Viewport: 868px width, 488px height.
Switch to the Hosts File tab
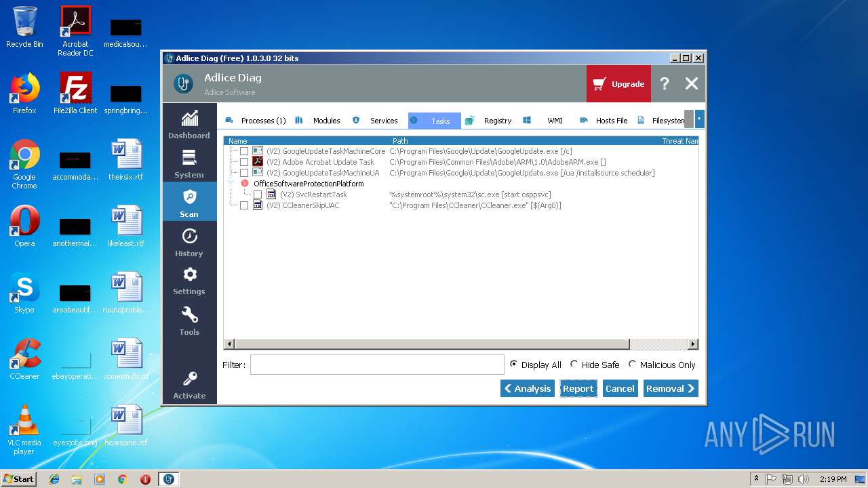pyautogui.click(x=604, y=121)
